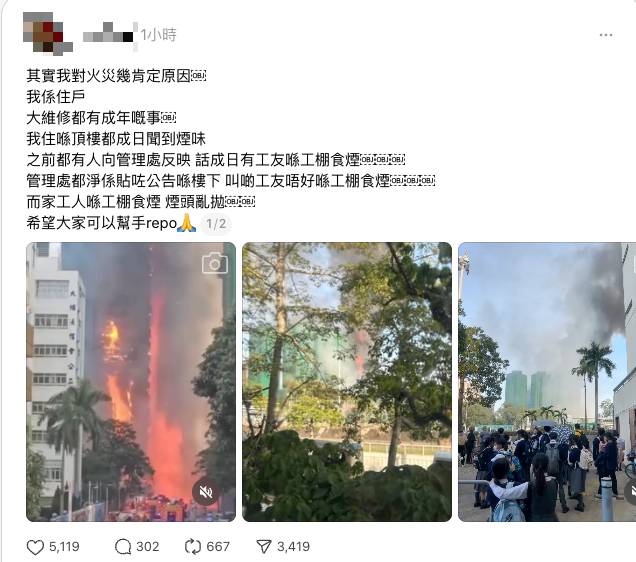The image size is (636, 562).
Task: Unmute the first fire video
Action: [x=206, y=493]
